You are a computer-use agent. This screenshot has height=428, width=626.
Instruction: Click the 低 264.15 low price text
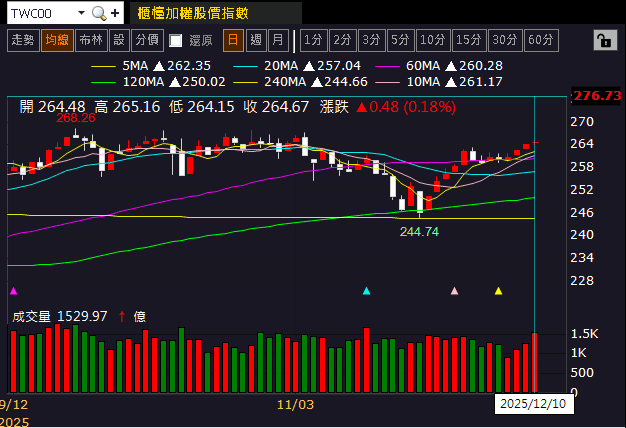pyautogui.click(x=201, y=107)
